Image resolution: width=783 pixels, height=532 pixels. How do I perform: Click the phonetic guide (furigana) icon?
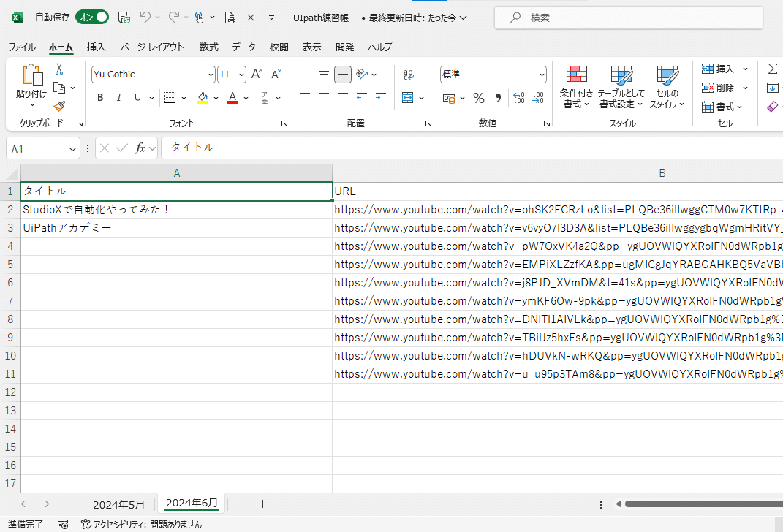coord(265,98)
